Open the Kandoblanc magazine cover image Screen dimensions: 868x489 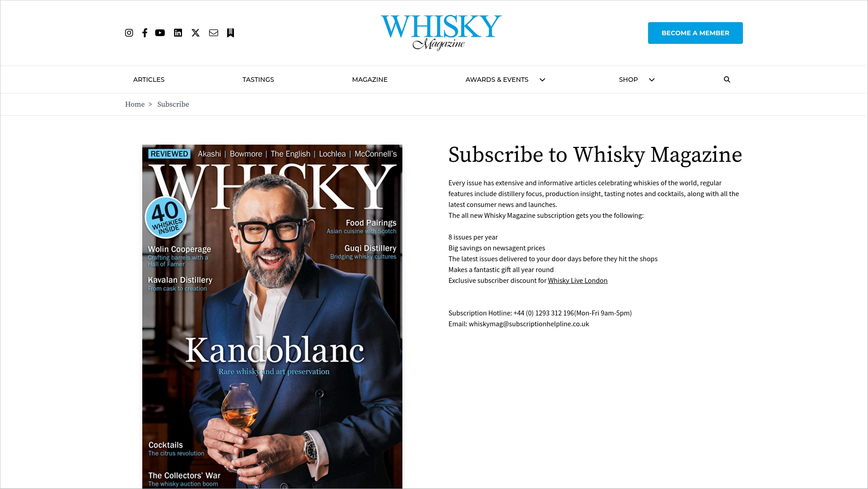click(272, 316)
